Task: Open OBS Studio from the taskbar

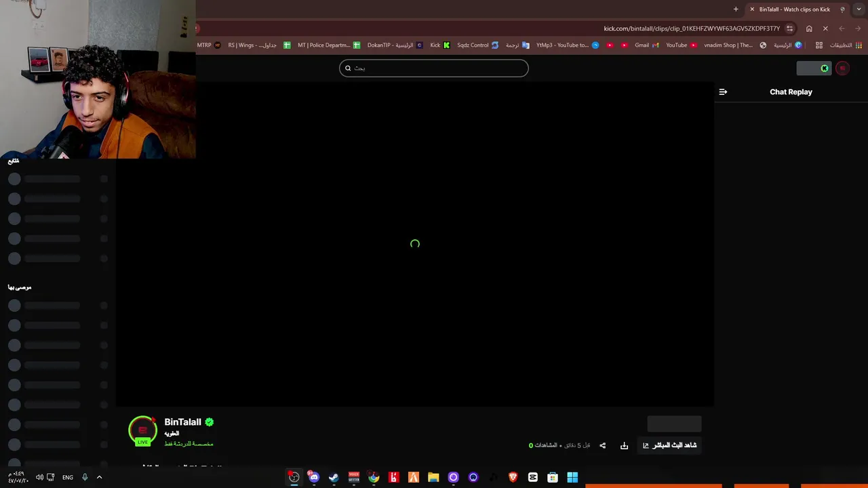Action: (294, 477)
